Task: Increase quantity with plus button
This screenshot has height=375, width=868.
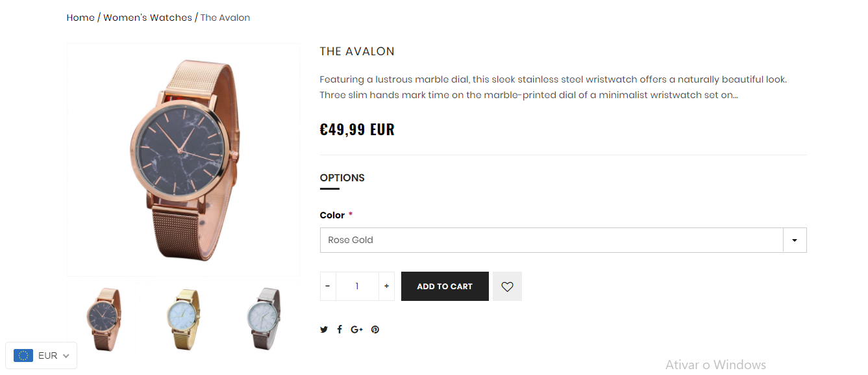Action: point(386,287)
